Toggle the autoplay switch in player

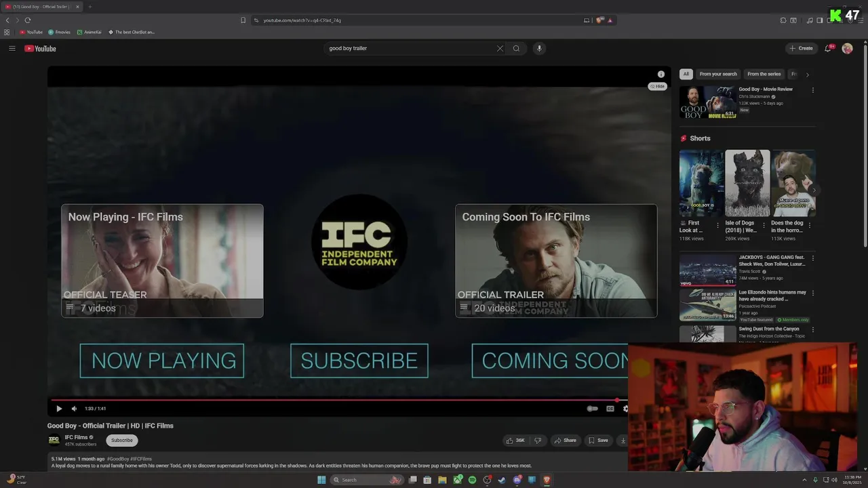pos(592,409)
